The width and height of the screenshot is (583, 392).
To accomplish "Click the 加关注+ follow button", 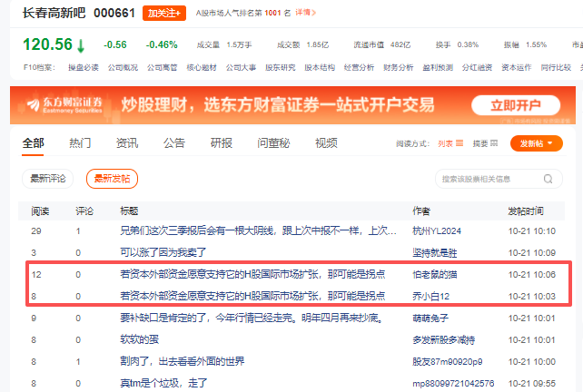I will tap(164, 14).
